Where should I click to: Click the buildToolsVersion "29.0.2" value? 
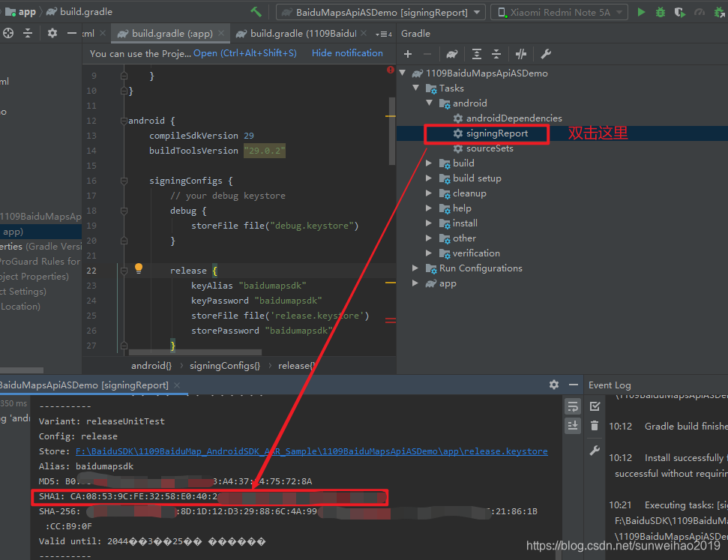(x=264, y=151)
